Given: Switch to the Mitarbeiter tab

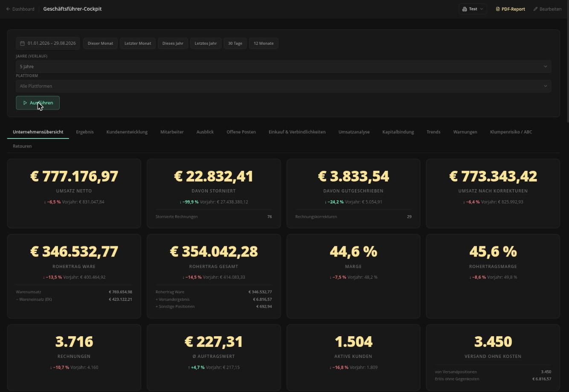Looking at the screenshot, I should [172, 132].
